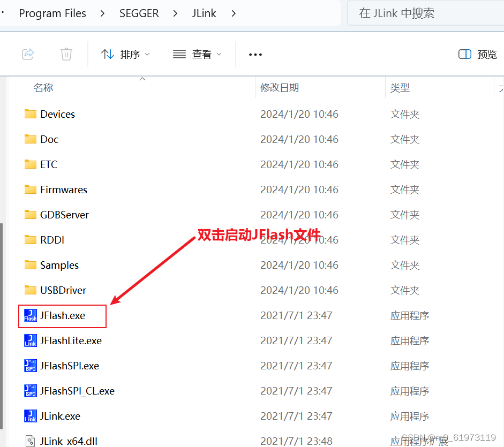Navigate to SEGGER breadcrumb

click(x=139, y=13)
